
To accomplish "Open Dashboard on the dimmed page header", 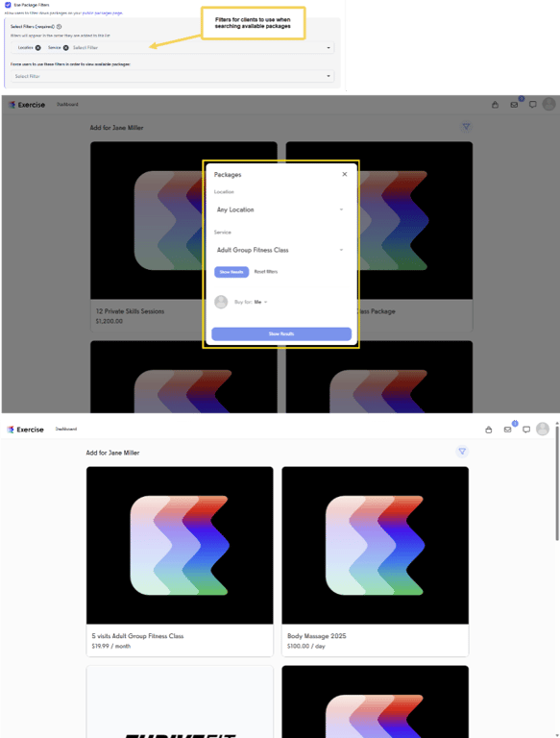I will pos(67,105).
